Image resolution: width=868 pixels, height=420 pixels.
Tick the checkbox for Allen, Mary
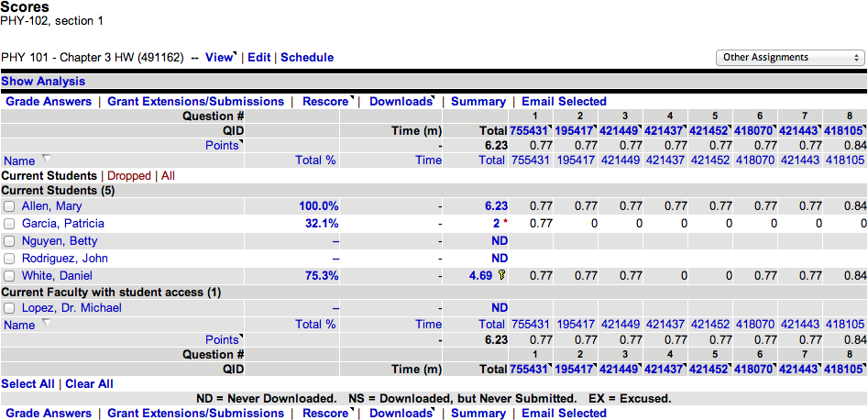[9, 207]
